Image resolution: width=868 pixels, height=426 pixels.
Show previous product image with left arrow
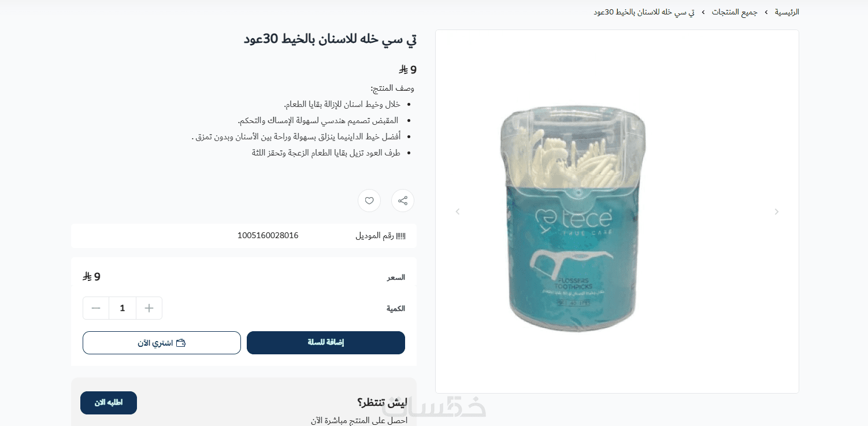(458, 212)
